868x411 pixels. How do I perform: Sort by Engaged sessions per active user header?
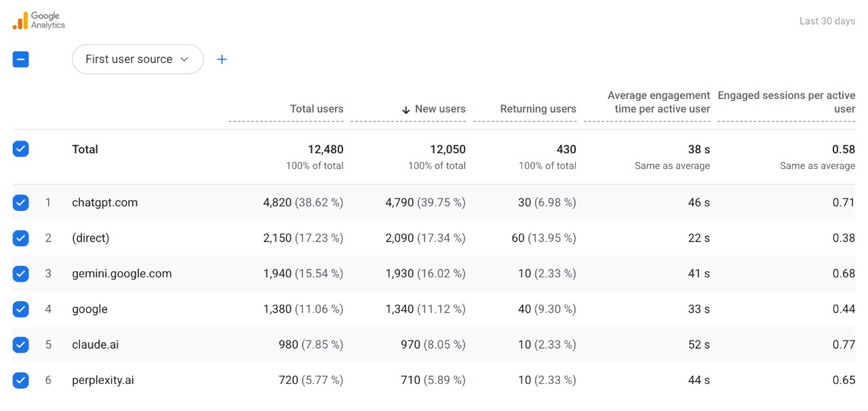coord(787,102)
